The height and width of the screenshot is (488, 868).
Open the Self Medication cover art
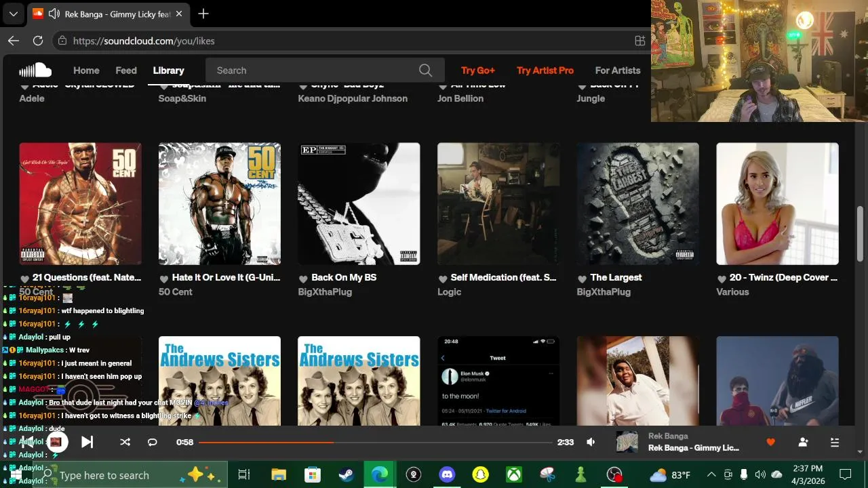[498, 203]
